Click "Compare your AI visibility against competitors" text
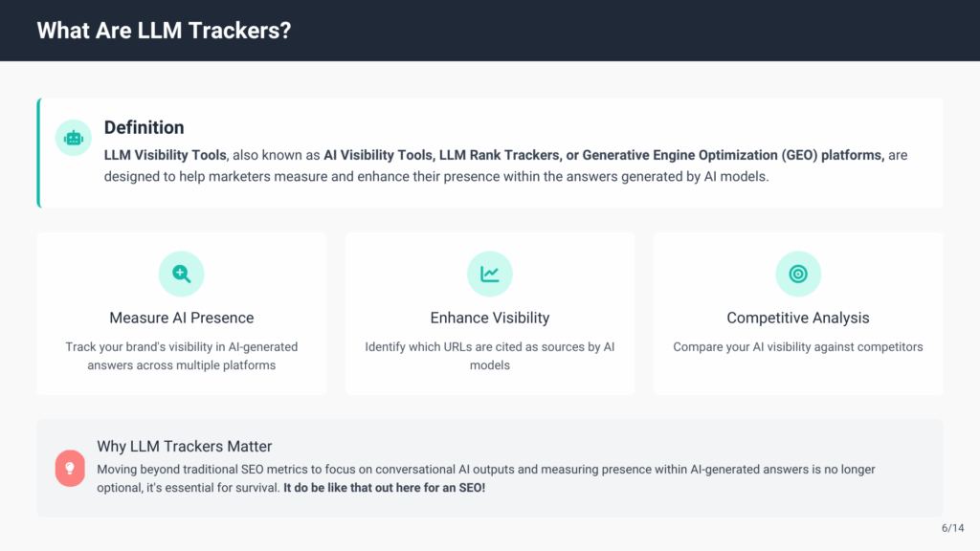Screen dimensions: 980x551 tap(798, 346)
